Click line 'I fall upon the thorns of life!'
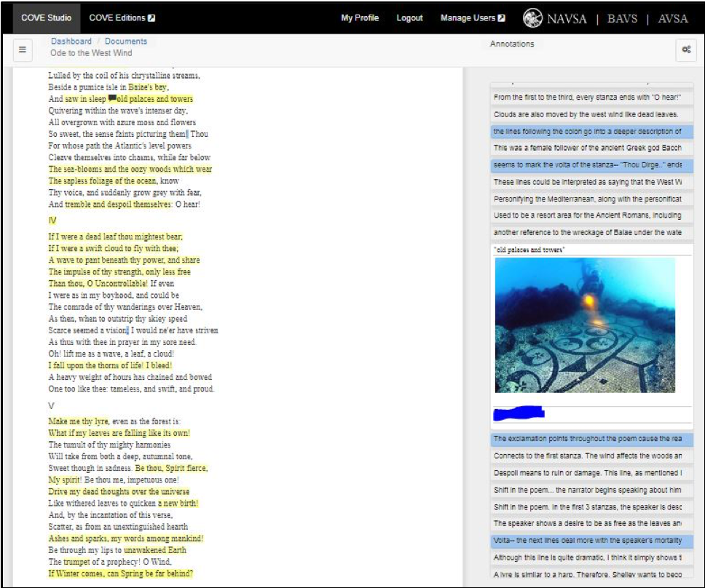Image resolution: width=705 pixels, height=588 pixels. pyautogui.click(x=110, y=365)
